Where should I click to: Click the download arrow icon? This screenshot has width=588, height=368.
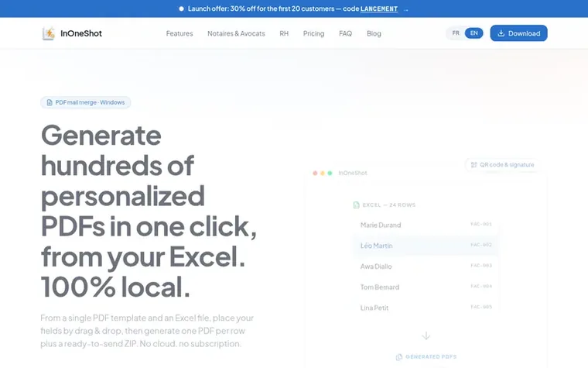501,33
